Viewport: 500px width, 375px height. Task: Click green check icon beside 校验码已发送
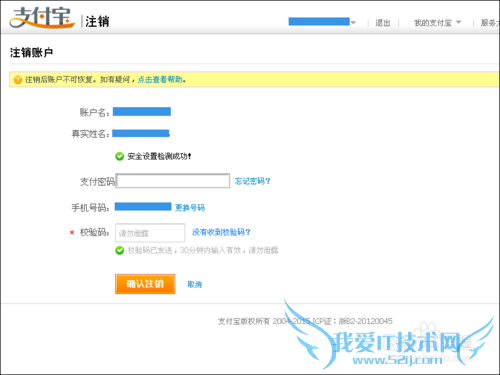119,250
